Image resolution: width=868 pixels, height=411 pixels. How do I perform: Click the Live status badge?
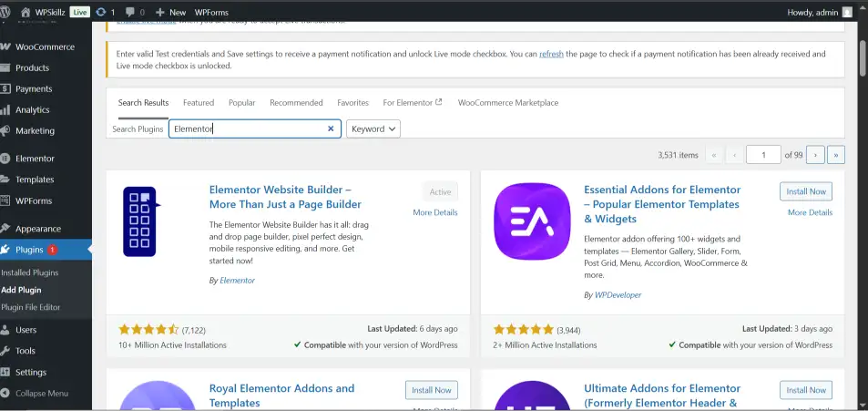click(x=80, y=12)
